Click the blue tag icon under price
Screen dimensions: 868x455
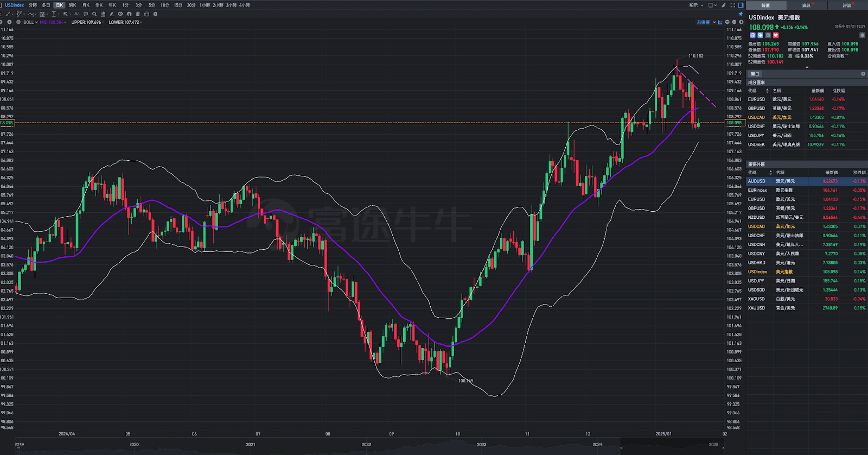[760, 35]
